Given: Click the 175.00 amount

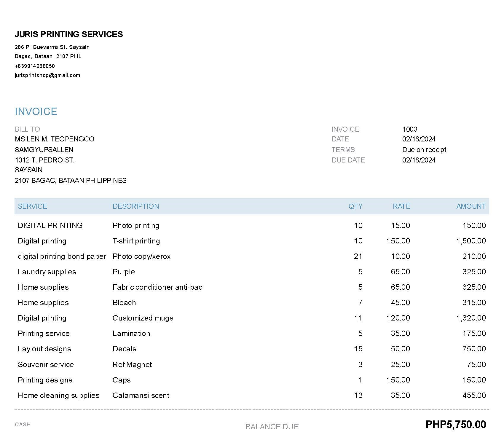Looking at the screenshot, I should click(x=474, y=334).
